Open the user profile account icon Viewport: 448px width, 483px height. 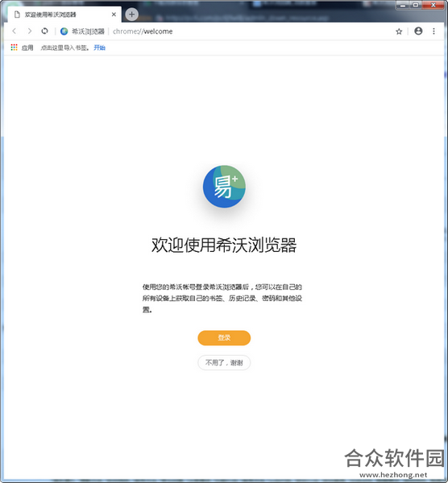coord(418,31)
